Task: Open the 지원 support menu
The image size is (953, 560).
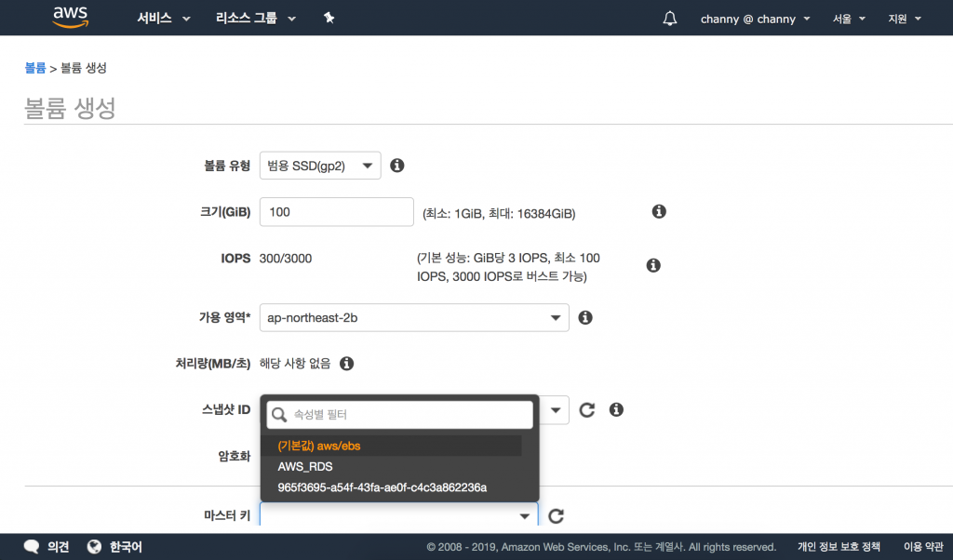Action: 905,19
